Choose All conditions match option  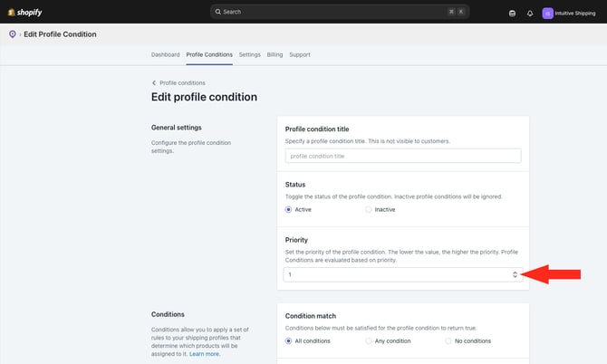pos(288,340)
